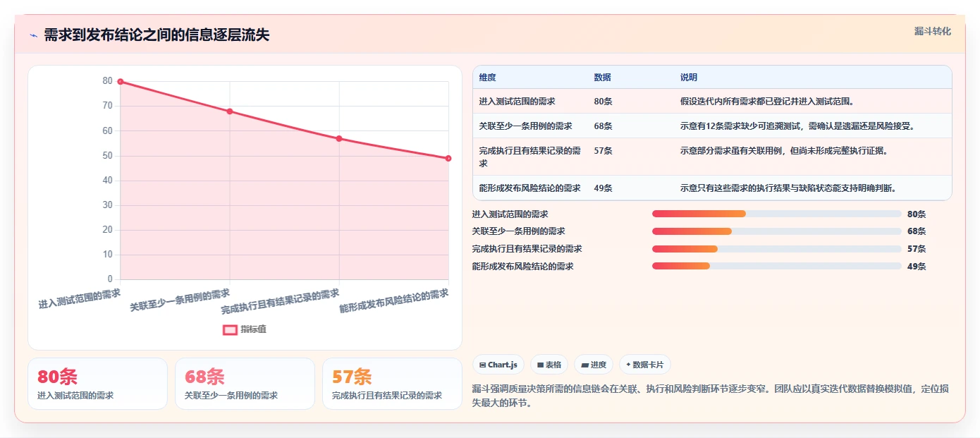Click the chart data point at 49
Screen dimensions: 980x438
pos(448,159)
